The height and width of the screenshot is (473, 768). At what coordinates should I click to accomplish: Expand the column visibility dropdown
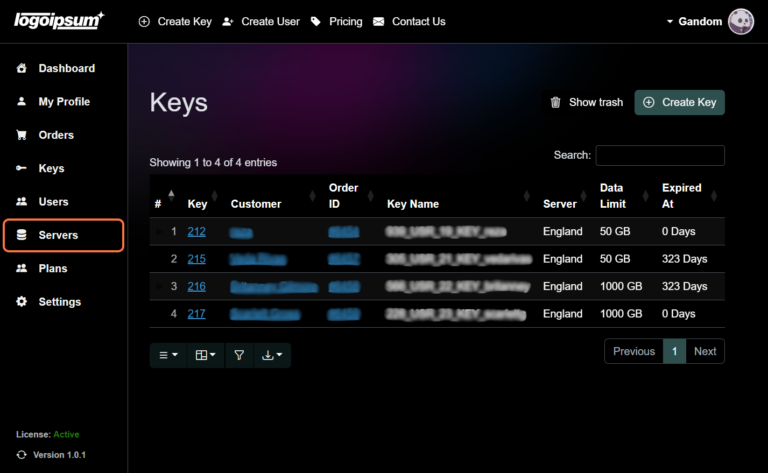[x=205, y=354]
